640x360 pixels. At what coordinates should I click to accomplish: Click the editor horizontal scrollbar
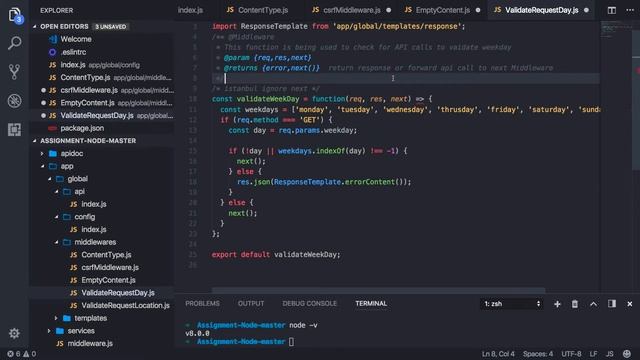click(x=378, y=290)
